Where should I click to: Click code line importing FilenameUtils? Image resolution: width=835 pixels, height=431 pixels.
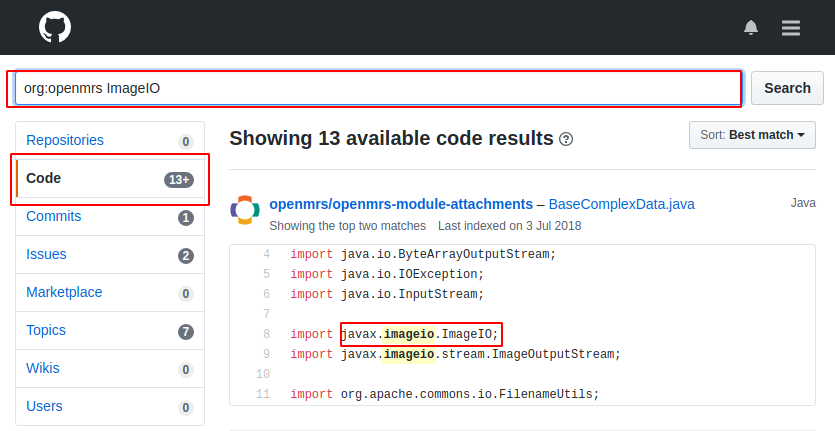click(445, 394)
